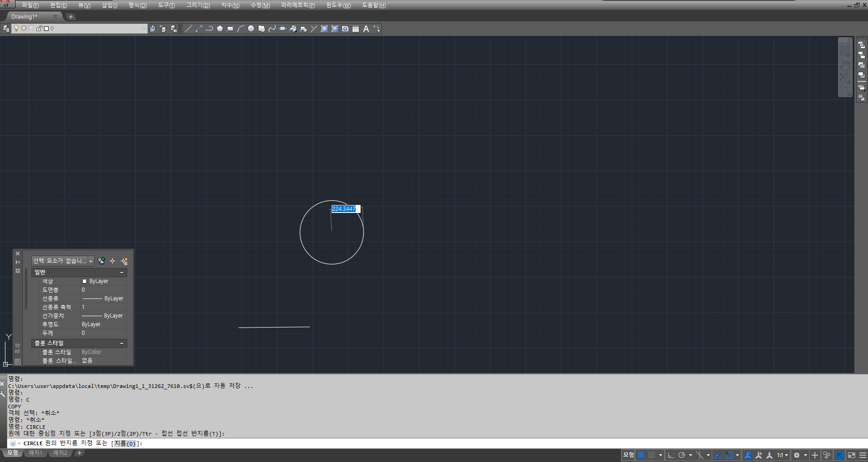Screen dimensions: 868x462
Task: Open a new drawing tab with plus
Action: [71, 17]
